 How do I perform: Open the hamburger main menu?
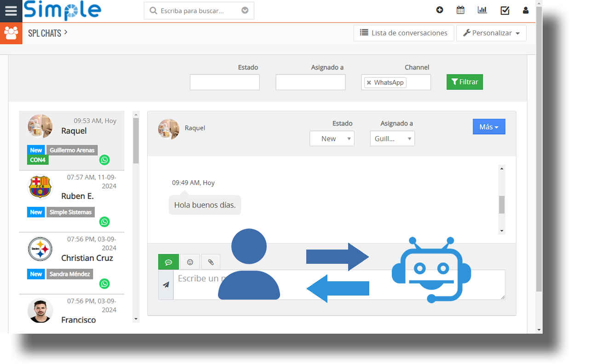[x=11, y=11]
